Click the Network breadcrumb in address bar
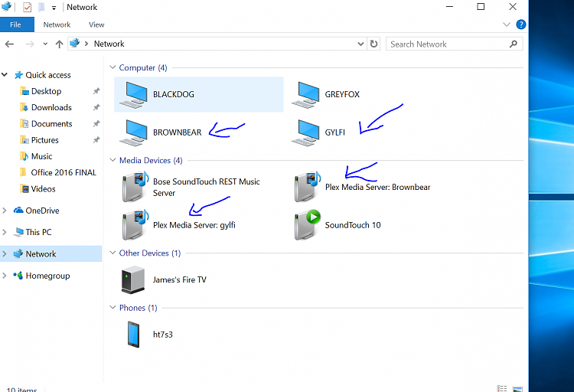 [109, 44]
